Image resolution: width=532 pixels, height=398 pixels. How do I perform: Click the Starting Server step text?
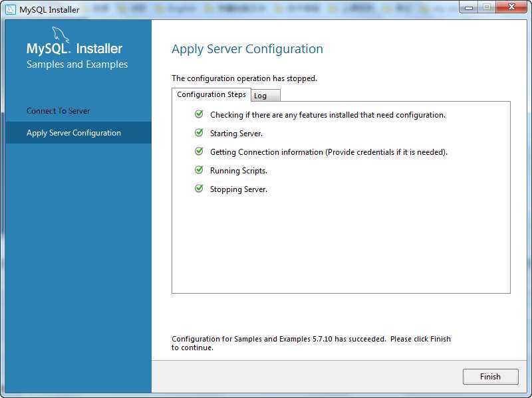tap(236, 134)
